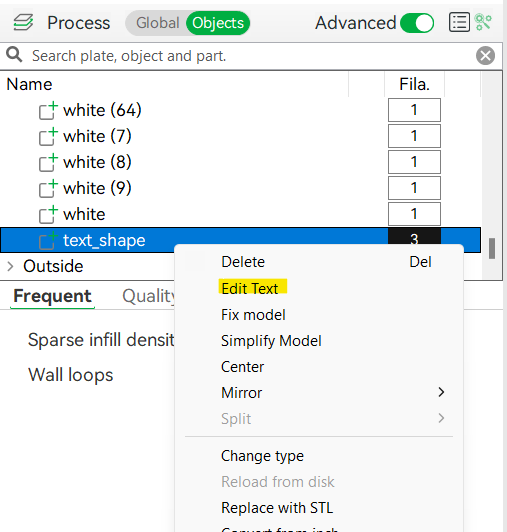Open filament selector for plain white row
Image resolution: width=507 pixels, height=532 pixels.
[414, 214]
